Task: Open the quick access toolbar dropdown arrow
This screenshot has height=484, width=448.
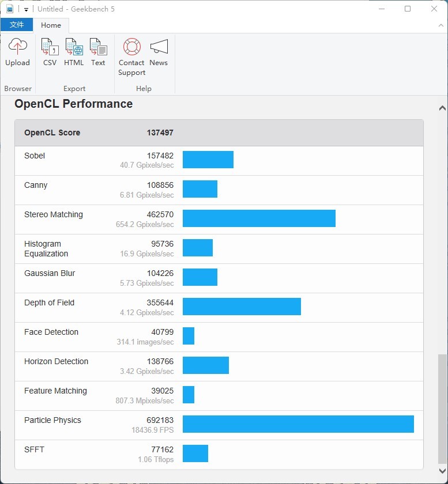Action: click(27, 10)
